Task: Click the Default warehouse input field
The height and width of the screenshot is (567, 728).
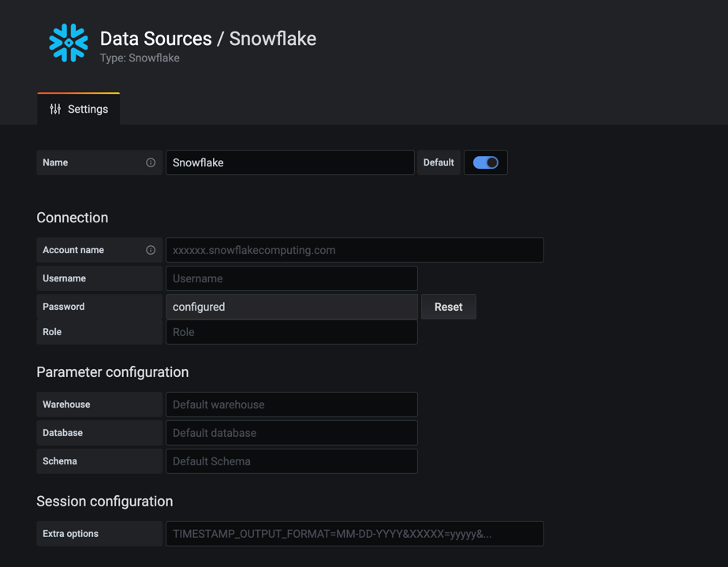Action: (x=292, y=405)
